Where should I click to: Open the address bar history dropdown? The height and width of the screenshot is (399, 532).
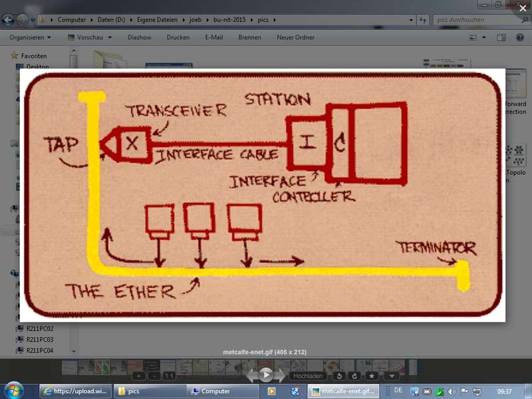(411, 20)
